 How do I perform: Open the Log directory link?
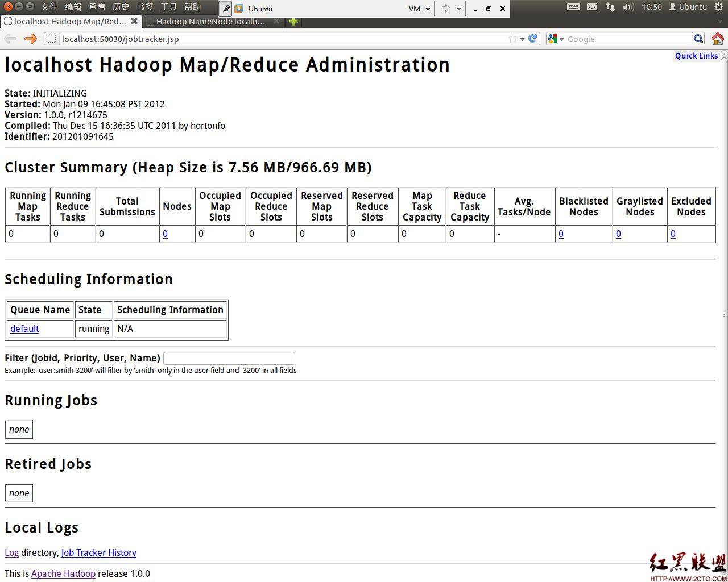[x=11, y=552]
